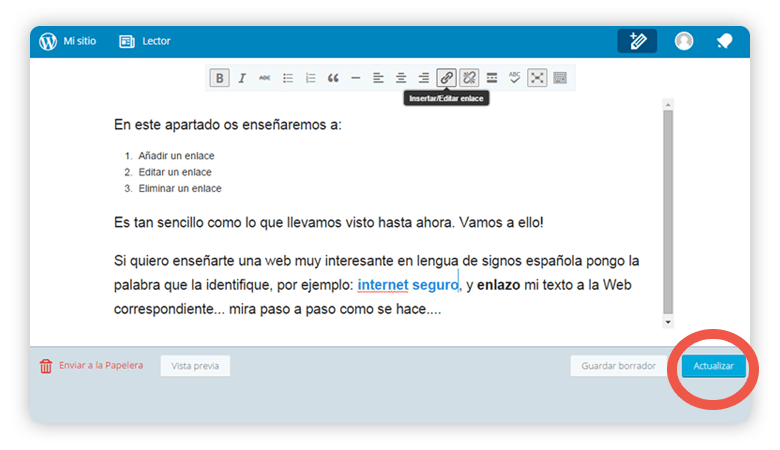This screenshot has width=780, height=450.
Task: Open the user profile avatar
Action: 684,41
